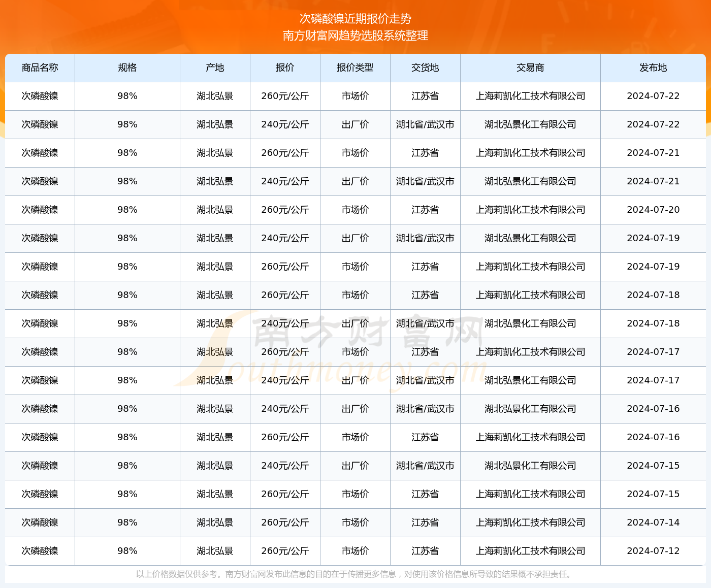The height and width of the screenshot is (588, 711).
Task: Select 湖北弘景 in the 2024-07-14 row
Action: click(215, 522)
